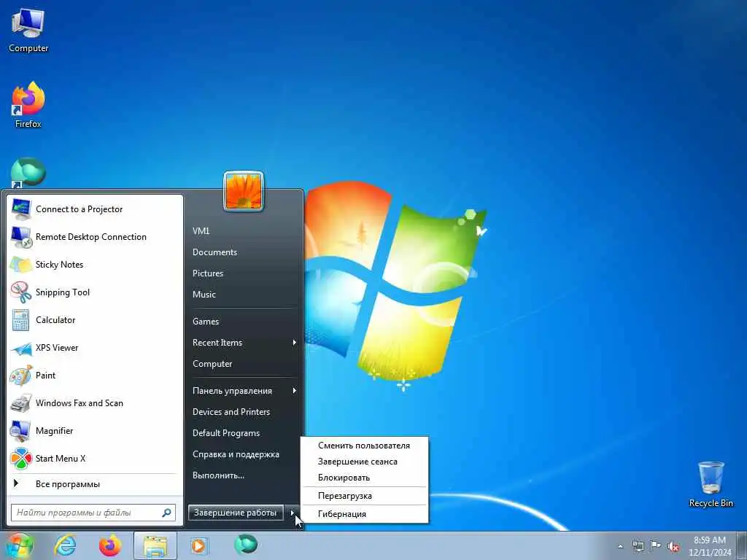Select Блокировать to lock the computer

click(x=365, y=478)
